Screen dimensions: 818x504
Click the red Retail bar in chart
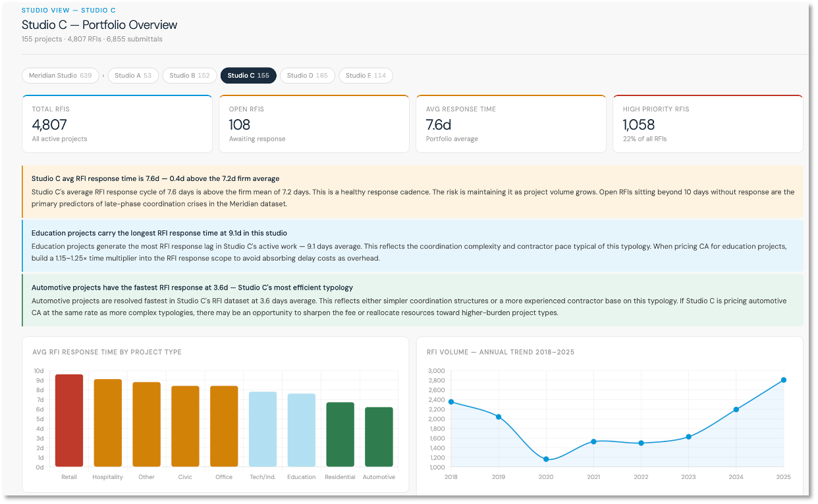69,421
